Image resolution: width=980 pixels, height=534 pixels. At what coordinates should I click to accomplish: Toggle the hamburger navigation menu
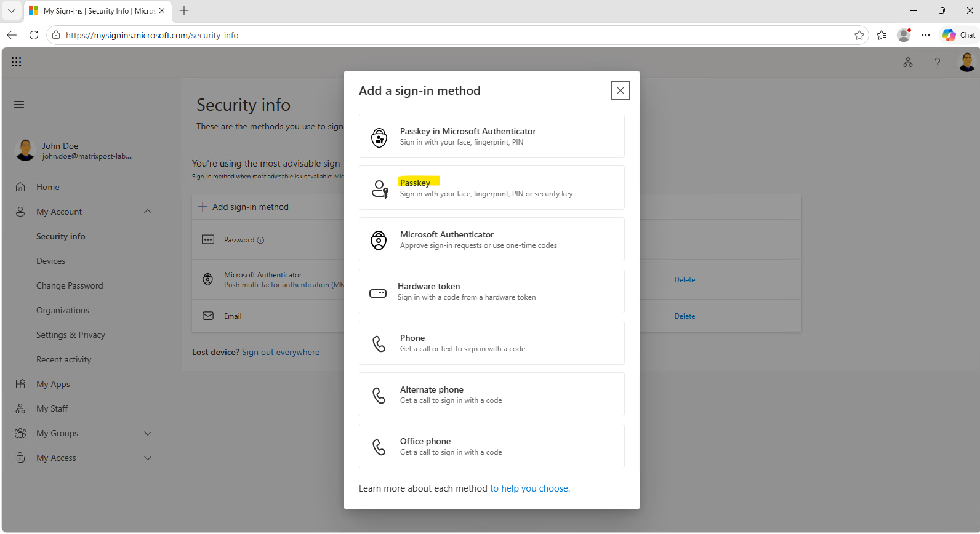(x=19, y=105)
